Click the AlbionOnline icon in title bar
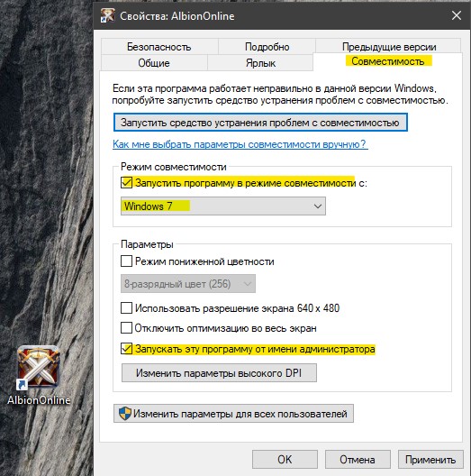 click(x=108, y=15)
